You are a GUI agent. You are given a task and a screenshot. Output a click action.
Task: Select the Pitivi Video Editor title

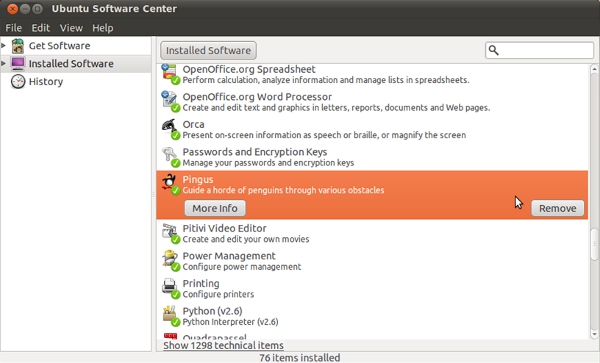coord(224,228)
